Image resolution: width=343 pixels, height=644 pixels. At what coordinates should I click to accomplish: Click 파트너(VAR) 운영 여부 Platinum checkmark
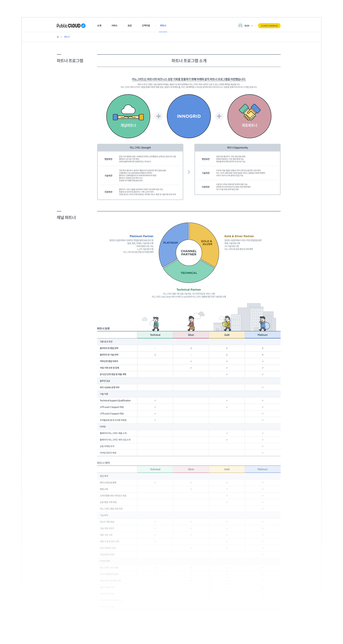(263, 387)
